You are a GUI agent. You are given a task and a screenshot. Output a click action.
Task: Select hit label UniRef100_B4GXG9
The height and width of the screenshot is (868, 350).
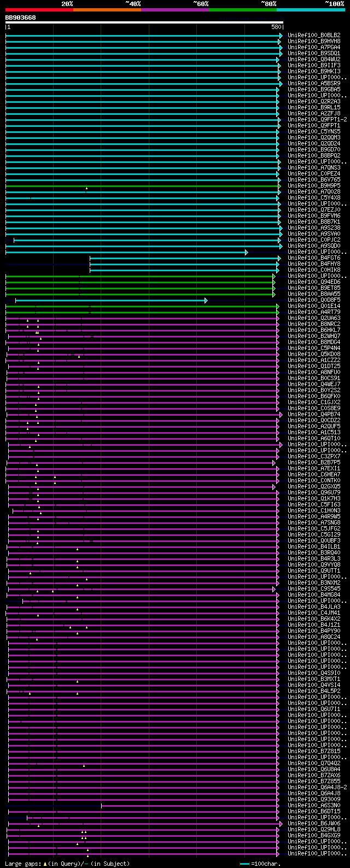coord(314,835)
